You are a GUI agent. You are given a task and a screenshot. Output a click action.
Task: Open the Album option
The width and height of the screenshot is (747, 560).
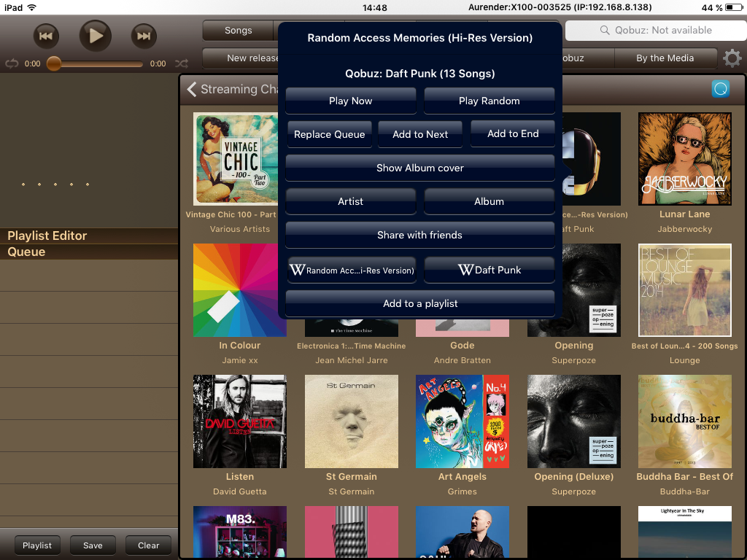pyautogui.click(x=489, y=201)
